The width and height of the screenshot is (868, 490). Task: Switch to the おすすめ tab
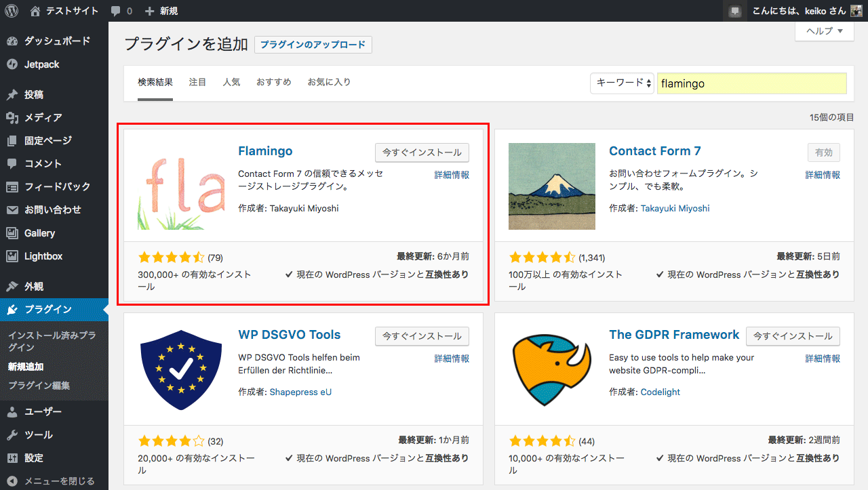[273, 82]
